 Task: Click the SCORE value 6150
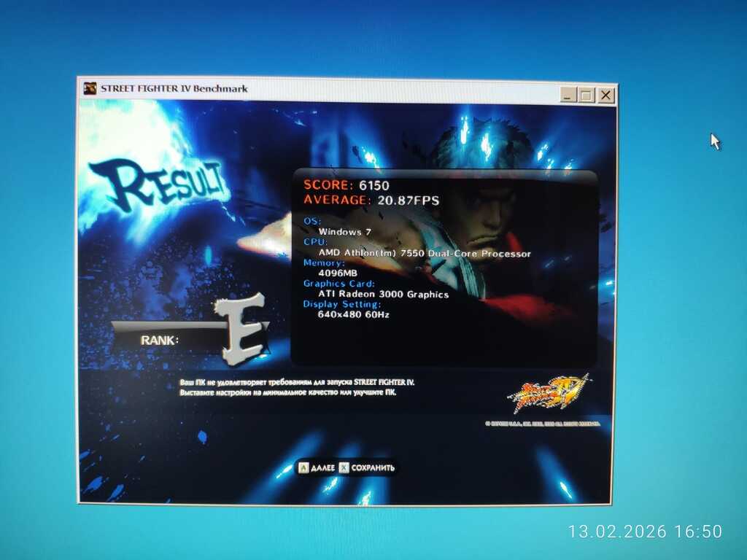point(374,185)
